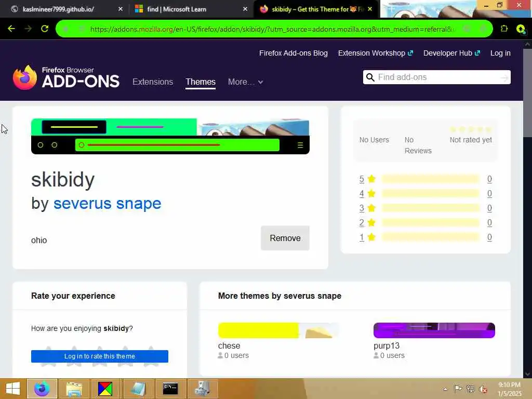This screenshot has width=532, height=399.
Task: Click the Remove button for skibidy
Action: point(285,238)
